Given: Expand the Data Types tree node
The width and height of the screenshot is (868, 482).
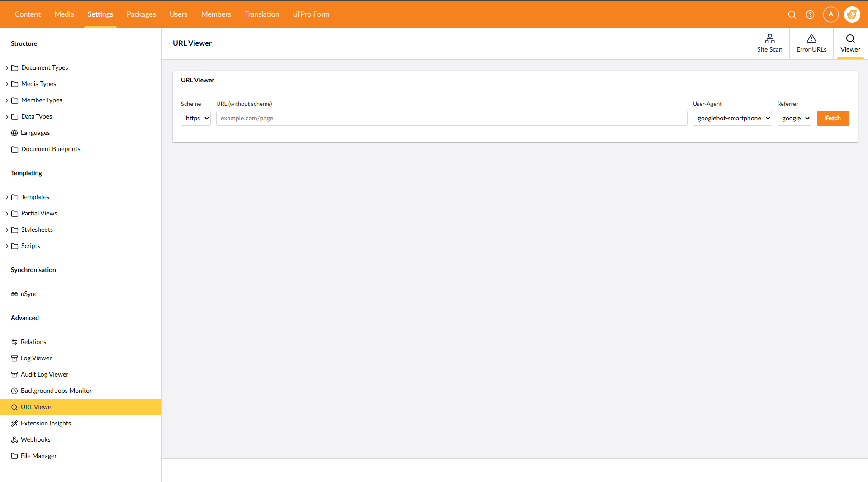Looking at the screenshot, I should click(7, 117).
